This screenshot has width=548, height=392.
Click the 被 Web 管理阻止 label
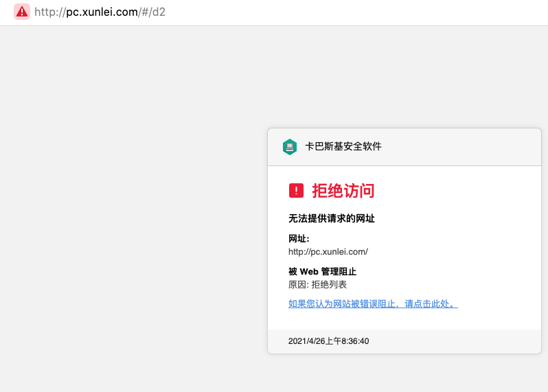click(x=322, y=271)
